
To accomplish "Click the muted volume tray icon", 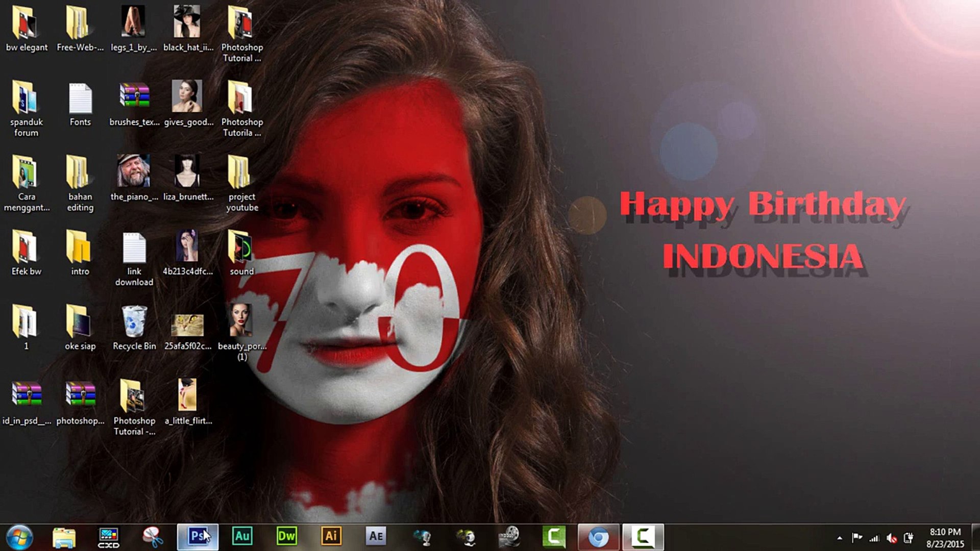I will (x=892, y=538).
